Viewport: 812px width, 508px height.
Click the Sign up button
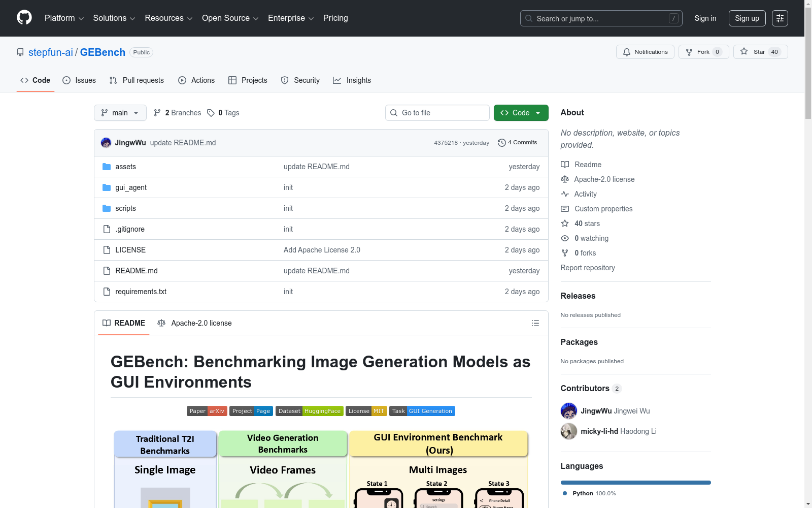tap(747, 18)
